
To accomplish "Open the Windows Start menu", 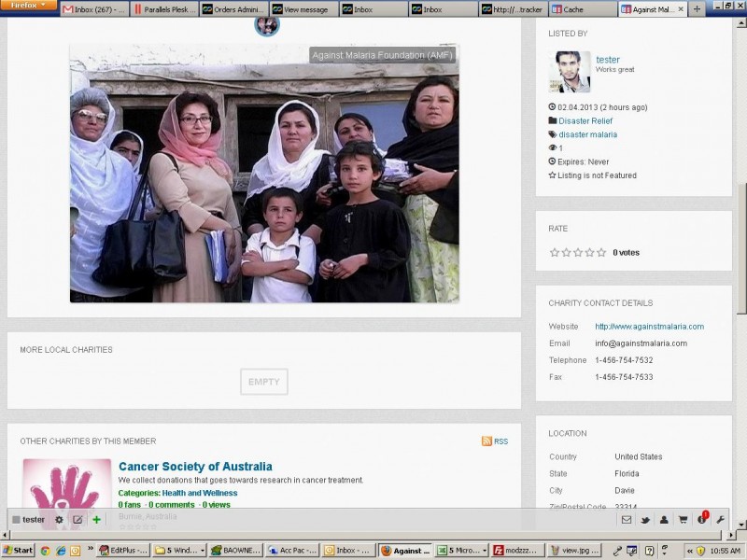I will (x=18, y=551).
